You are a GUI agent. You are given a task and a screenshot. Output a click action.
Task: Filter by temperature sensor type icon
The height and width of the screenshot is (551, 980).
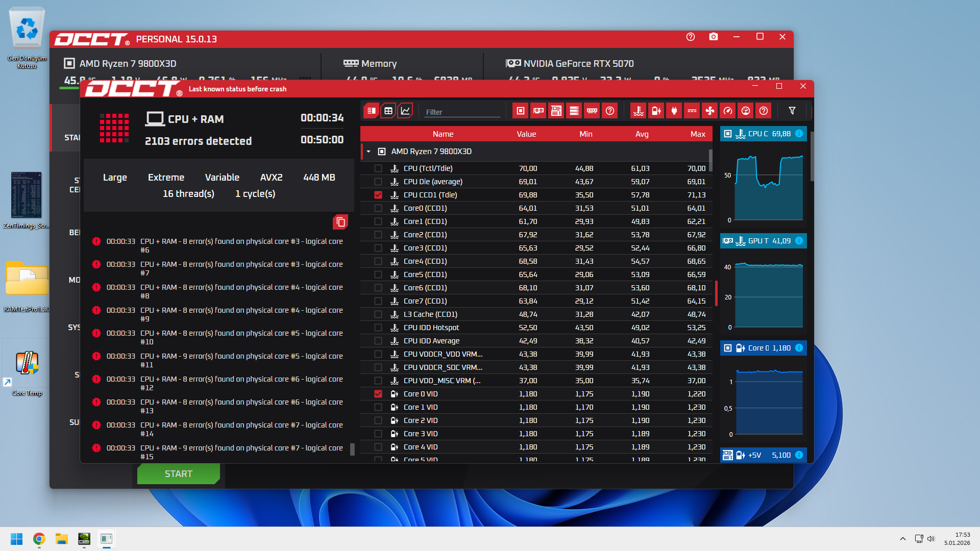tap(639, 111)
